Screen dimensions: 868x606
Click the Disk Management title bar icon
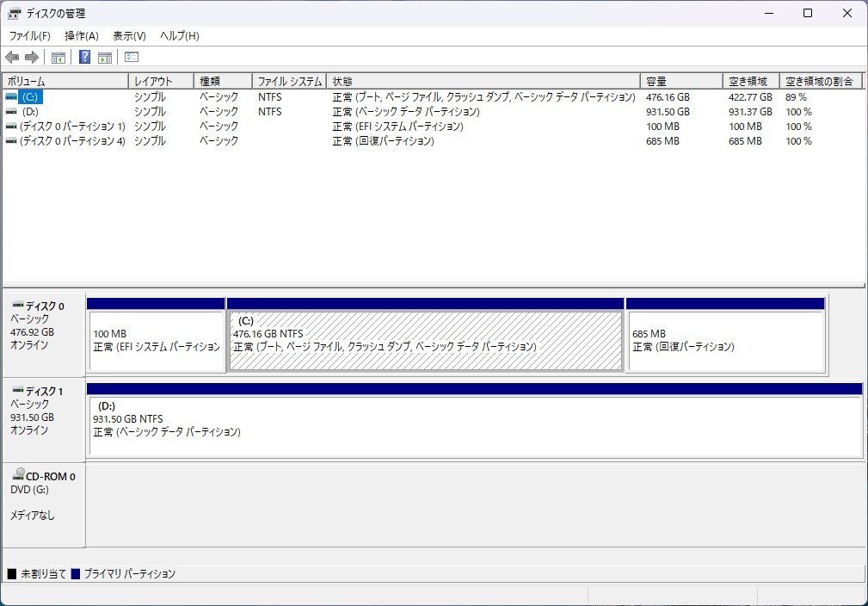(14, 13)
